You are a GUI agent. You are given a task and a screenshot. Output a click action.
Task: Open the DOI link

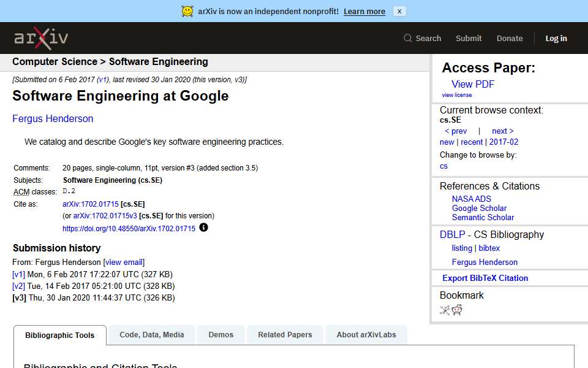pos(129,228)
